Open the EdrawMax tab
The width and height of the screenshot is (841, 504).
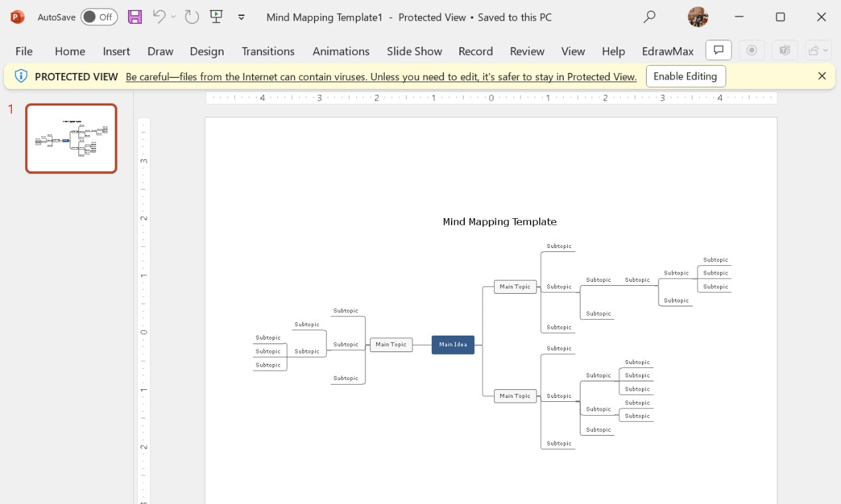point(668,51)
